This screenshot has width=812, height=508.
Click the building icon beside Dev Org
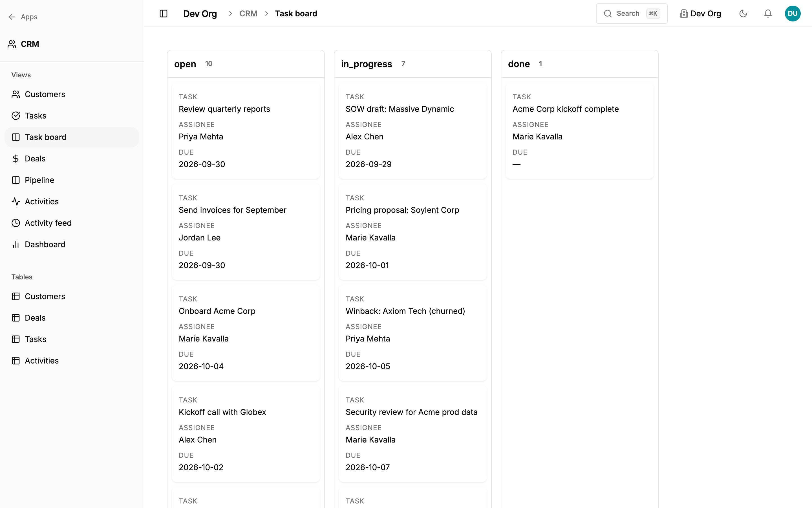click(x=683, y=14)
